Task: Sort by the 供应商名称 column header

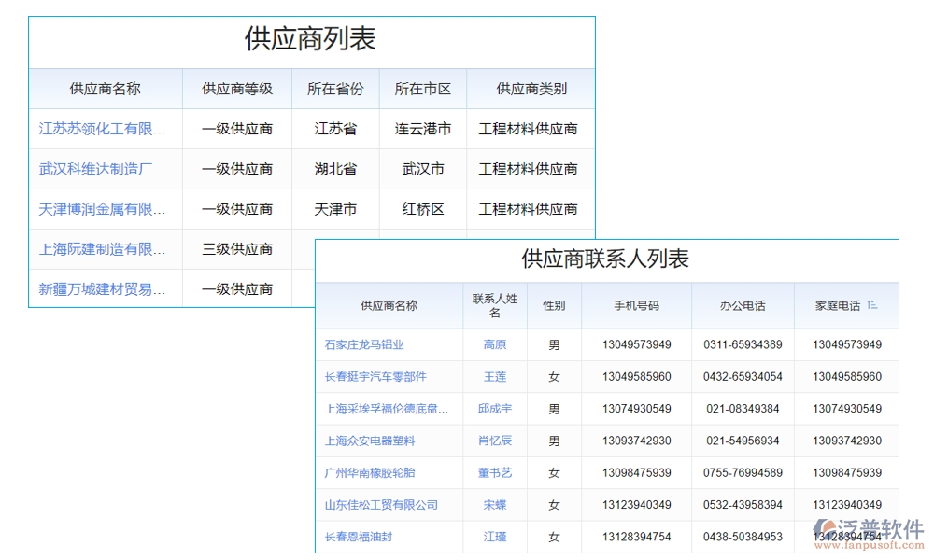Action: coord(105,89)
